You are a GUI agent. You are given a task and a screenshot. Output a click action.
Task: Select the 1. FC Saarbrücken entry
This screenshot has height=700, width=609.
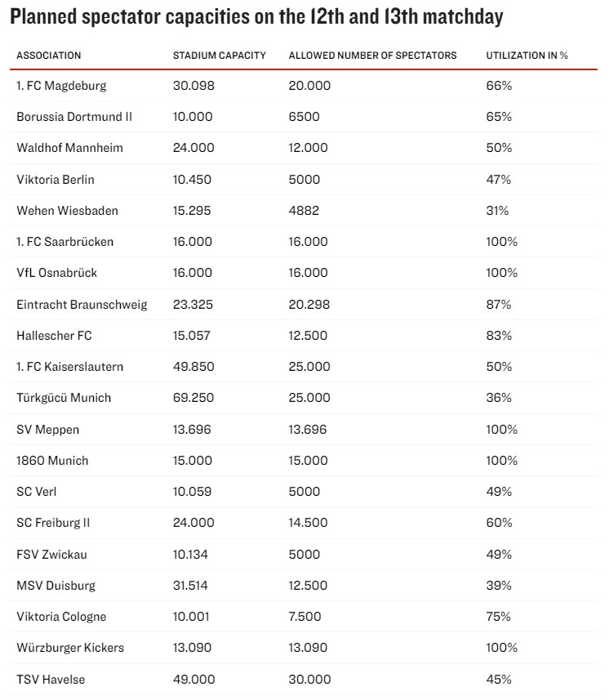pos(65,242)
